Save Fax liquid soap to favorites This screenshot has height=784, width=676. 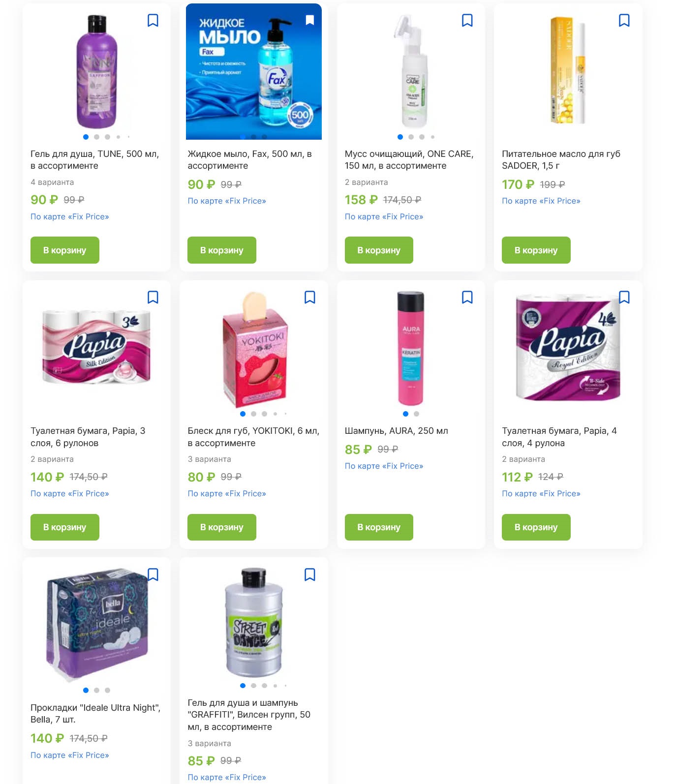[310, 20]
